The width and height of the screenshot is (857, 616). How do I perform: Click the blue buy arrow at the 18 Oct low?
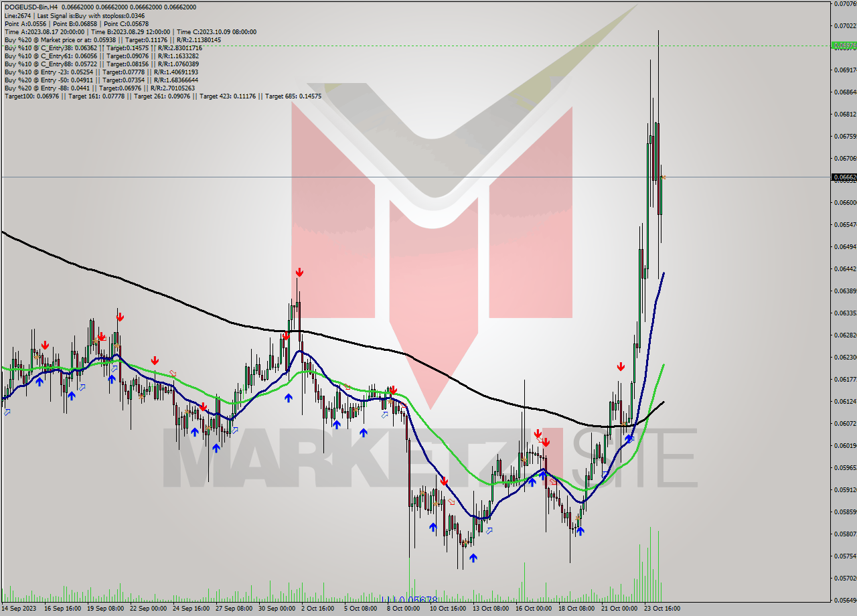click(580, 531)
